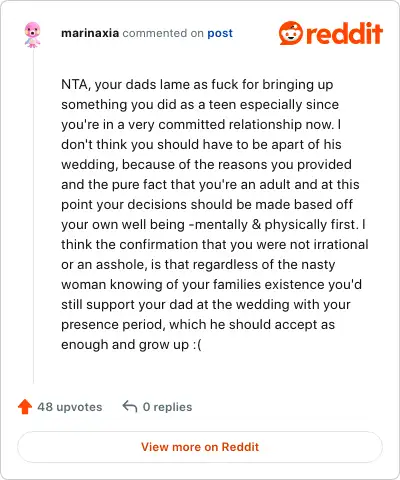Collapse the comment via vertical thread line
The height and width of the screenshot is (480, 400).
[x=33, y=215]
